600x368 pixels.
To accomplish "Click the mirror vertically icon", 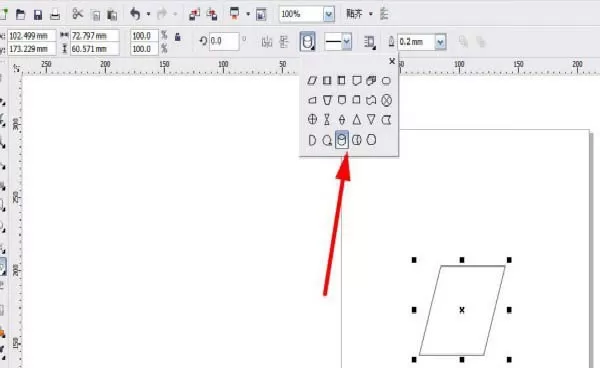I will pos(284,41).
